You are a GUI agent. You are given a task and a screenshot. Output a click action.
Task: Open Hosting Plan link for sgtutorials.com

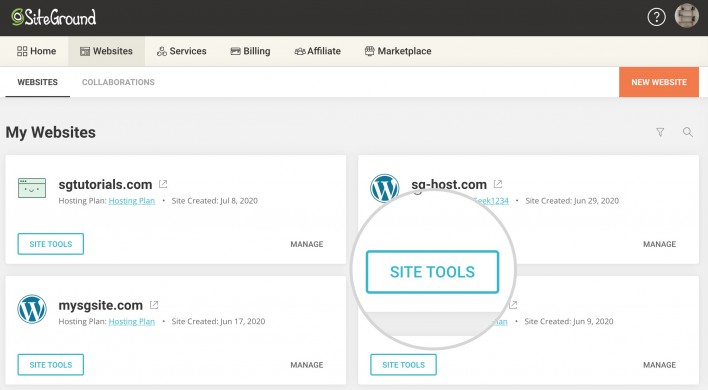pos(131,201)
